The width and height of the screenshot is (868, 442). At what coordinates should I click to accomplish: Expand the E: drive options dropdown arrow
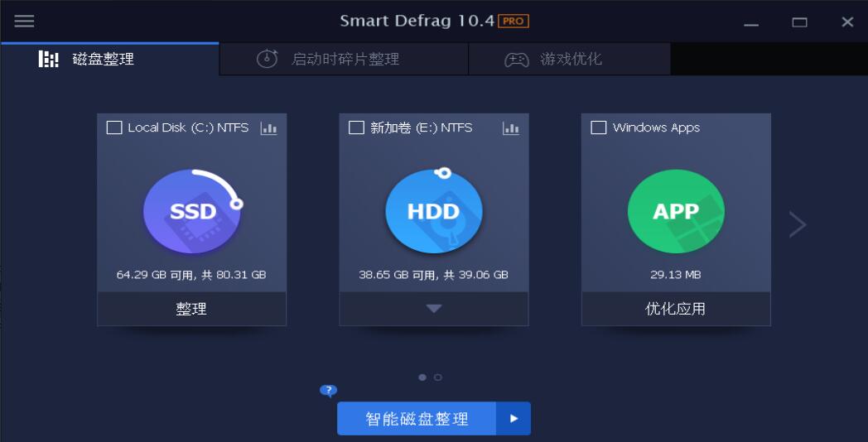[434, 309]
